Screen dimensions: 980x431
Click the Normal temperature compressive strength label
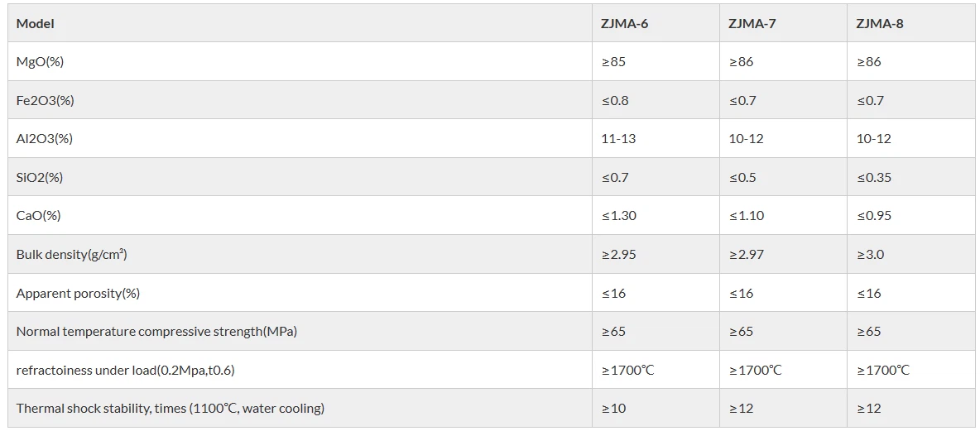click(x=156, y=331)
